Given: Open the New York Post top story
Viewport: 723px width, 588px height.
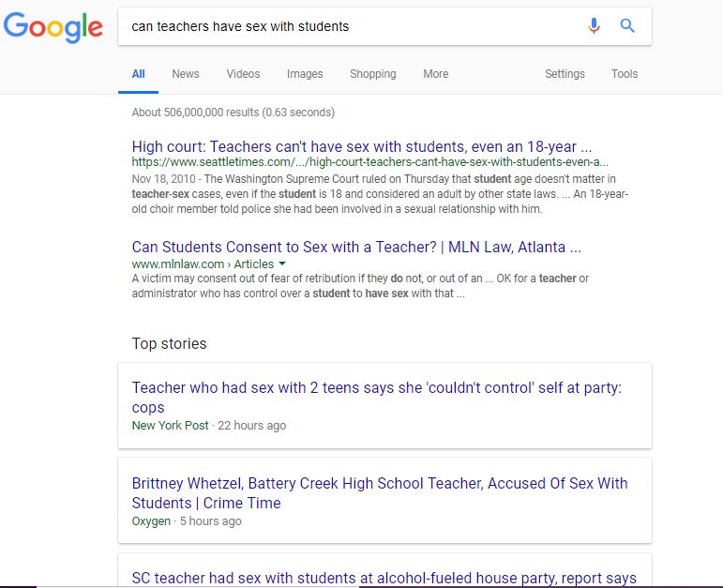Looking at the screenshot, I should (376, 397).
